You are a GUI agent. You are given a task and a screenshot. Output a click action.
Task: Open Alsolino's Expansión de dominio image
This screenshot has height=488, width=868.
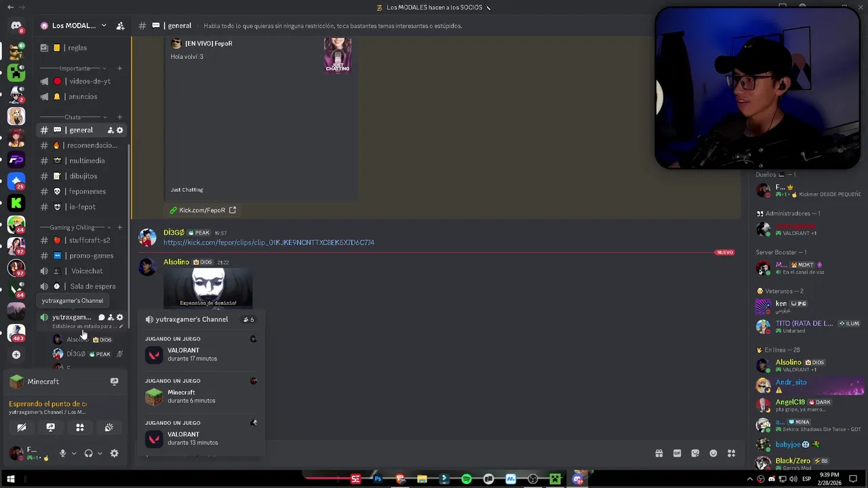click(x=208, y=289)
